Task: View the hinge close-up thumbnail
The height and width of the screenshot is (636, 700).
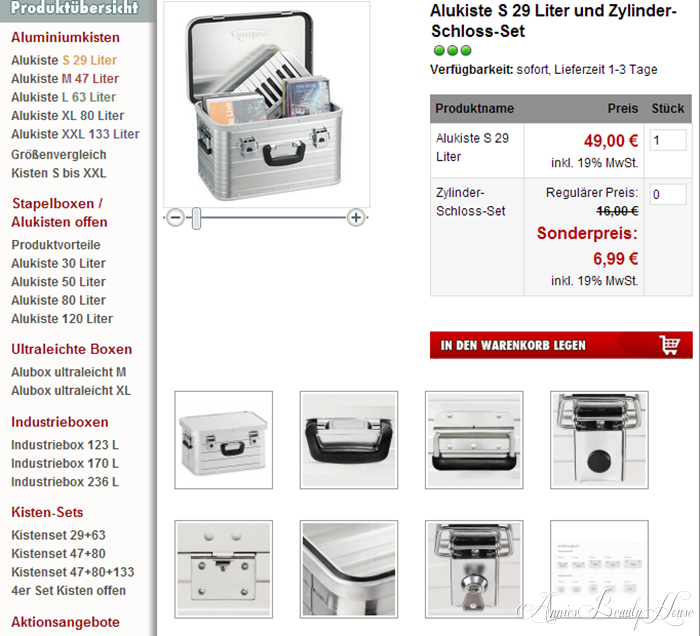Action: click(224, 569)
